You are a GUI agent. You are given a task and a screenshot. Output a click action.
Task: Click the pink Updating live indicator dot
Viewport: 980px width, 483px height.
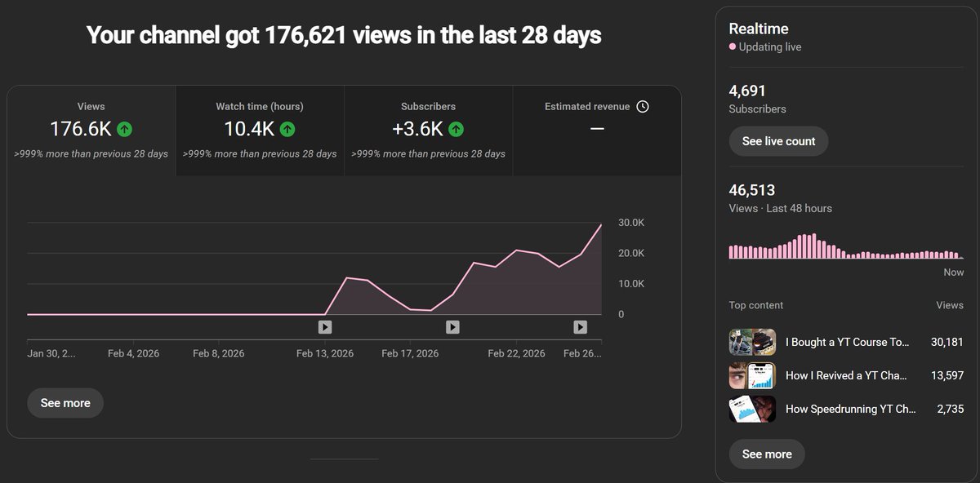point(733,47)
